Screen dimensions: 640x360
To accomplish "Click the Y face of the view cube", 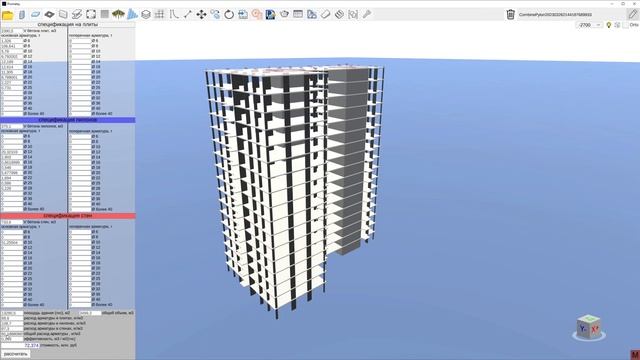I will [582, 329].
